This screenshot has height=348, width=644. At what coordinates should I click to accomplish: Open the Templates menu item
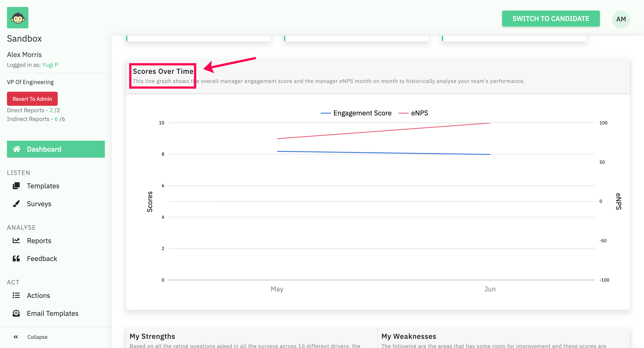point(43,186)
